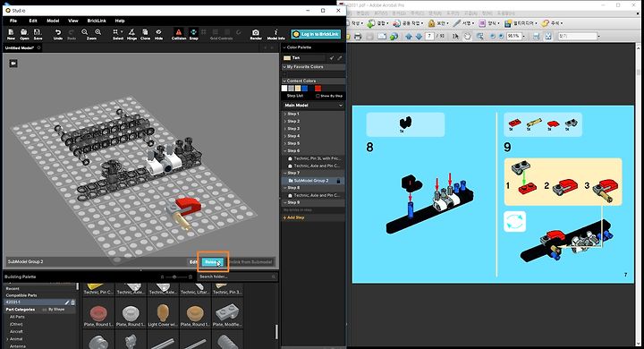Click the rename pencil on 42031-1 palette
The height and width of the screenshot is (349, 644).
tap(67, 302)
